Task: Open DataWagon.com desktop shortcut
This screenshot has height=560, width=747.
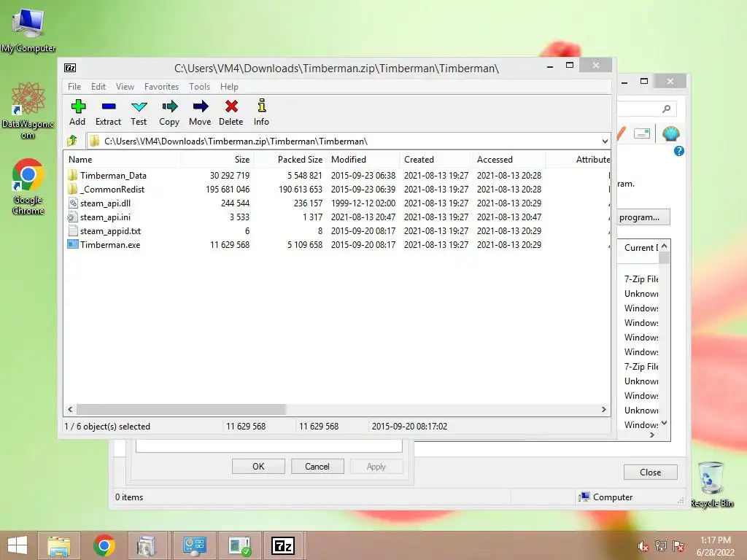Action: [28, 111]
